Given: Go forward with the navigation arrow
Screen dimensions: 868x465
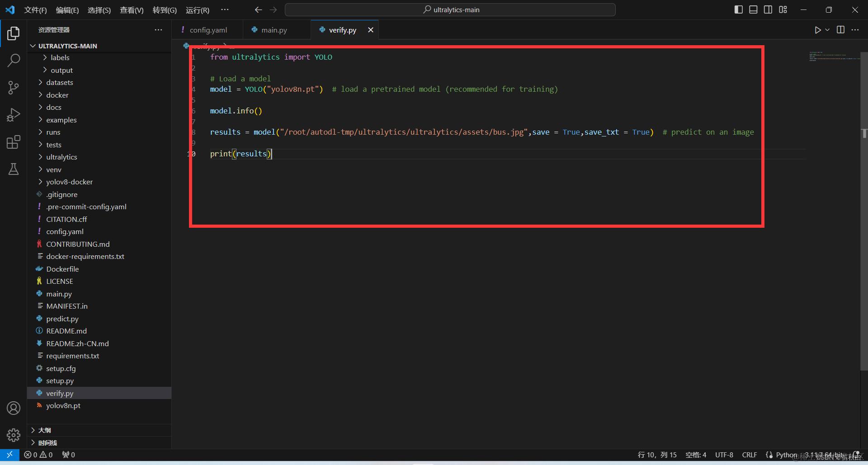Looking at the screenshot, I should coord(273,9).
